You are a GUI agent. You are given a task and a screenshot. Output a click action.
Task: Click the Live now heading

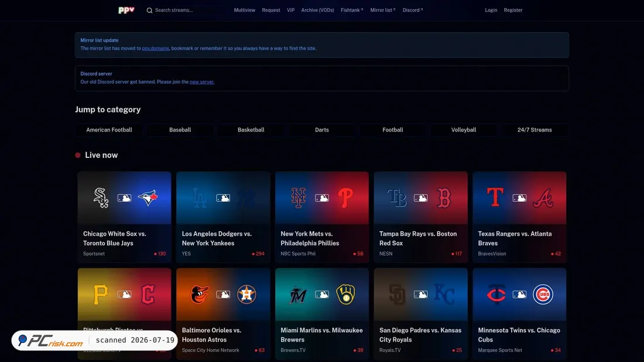point(101,155)
